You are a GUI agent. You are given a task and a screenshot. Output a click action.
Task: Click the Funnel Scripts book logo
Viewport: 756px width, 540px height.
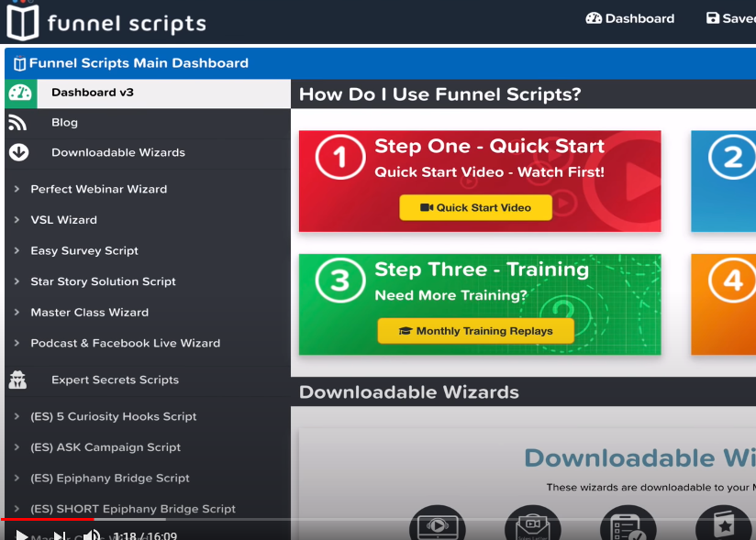[x=23, y=22]
